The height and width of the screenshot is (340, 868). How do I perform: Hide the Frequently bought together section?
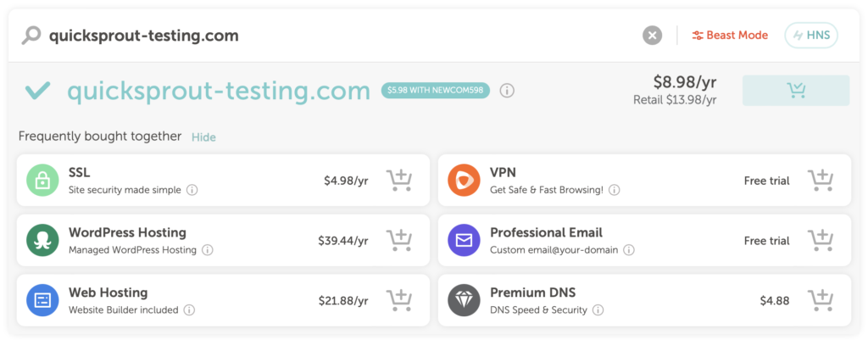203,137
